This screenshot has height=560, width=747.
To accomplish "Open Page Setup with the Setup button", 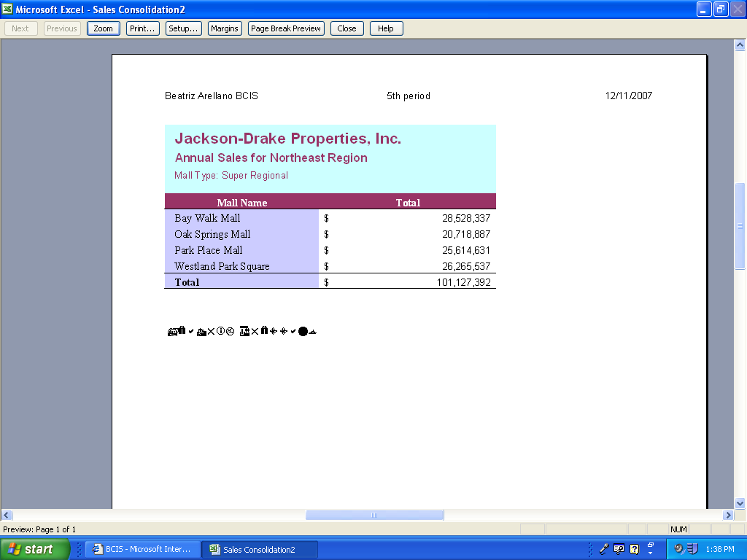I will click(x=183, y=28).
